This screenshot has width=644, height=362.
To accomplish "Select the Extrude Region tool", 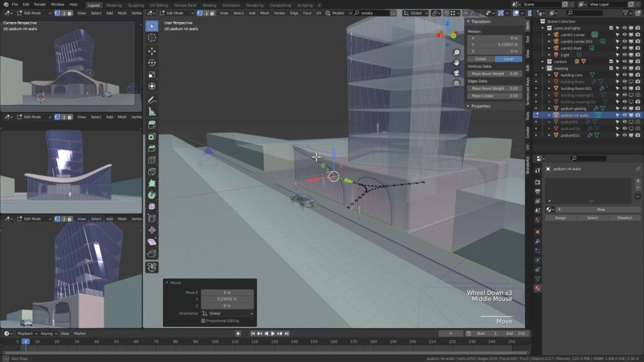I will click(152, 125).
